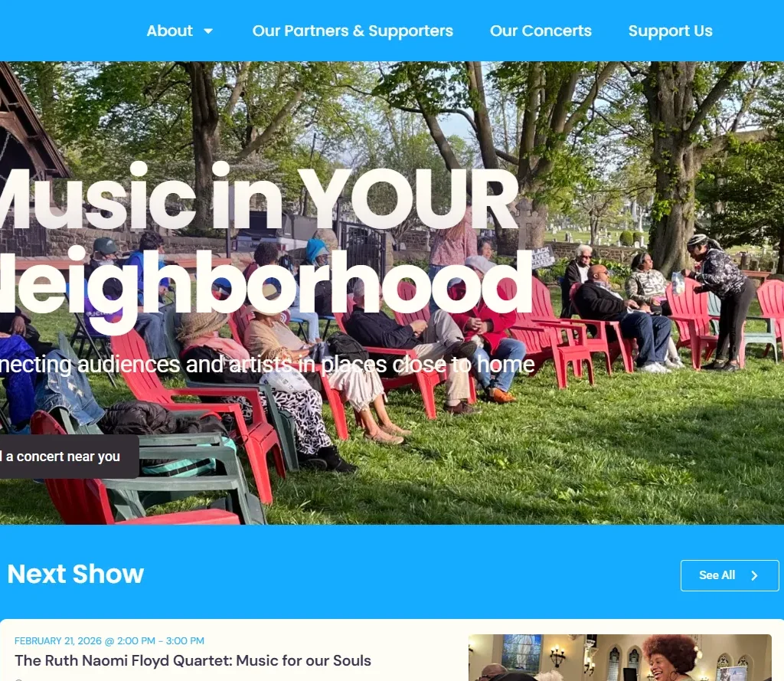The image size is (784, 681).
Task: Open The Ruth Naomi Floyd Quartet event
Action: (192, 660)
